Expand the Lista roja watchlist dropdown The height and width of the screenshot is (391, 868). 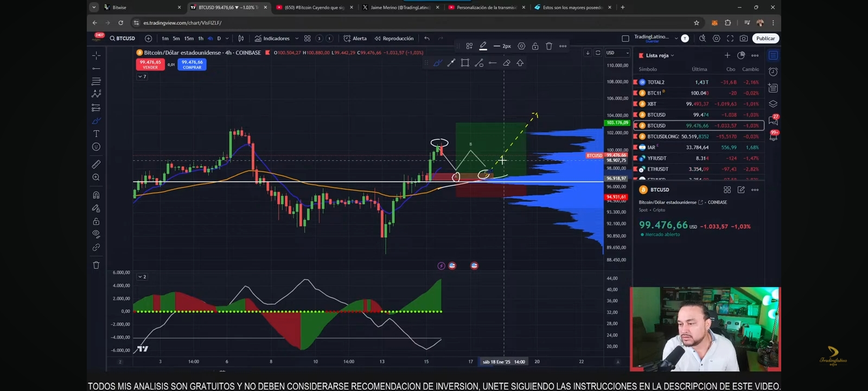660,55
